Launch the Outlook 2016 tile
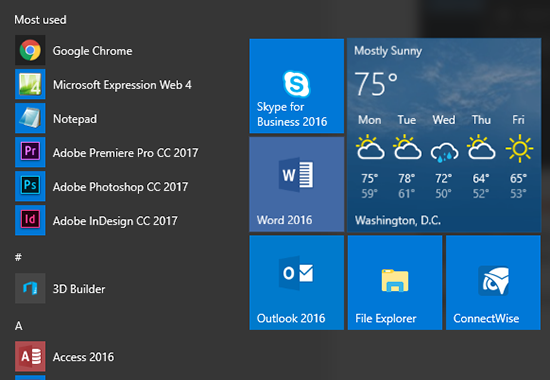The image size is (550, 380). (x=297, y=282)
